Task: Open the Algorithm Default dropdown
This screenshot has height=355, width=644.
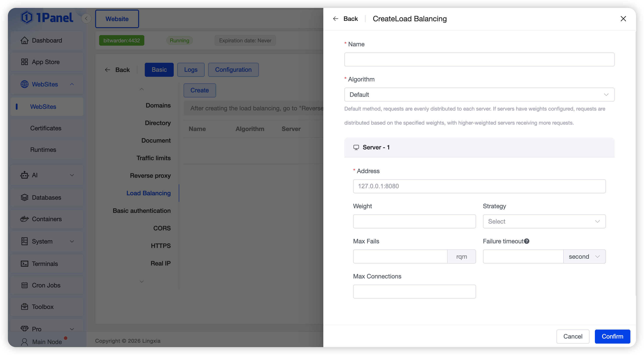Action: click(x=479, y=95)
